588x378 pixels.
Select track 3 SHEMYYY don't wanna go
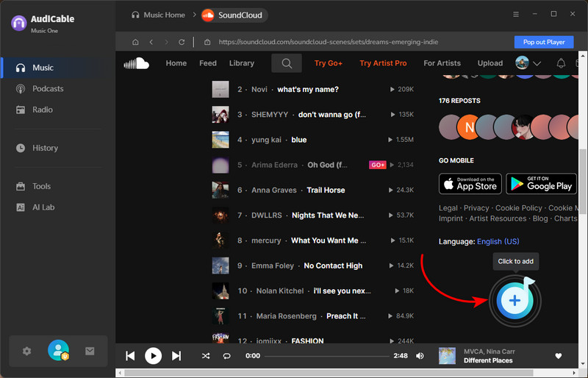pyautogui.click(x=313, y=115)
